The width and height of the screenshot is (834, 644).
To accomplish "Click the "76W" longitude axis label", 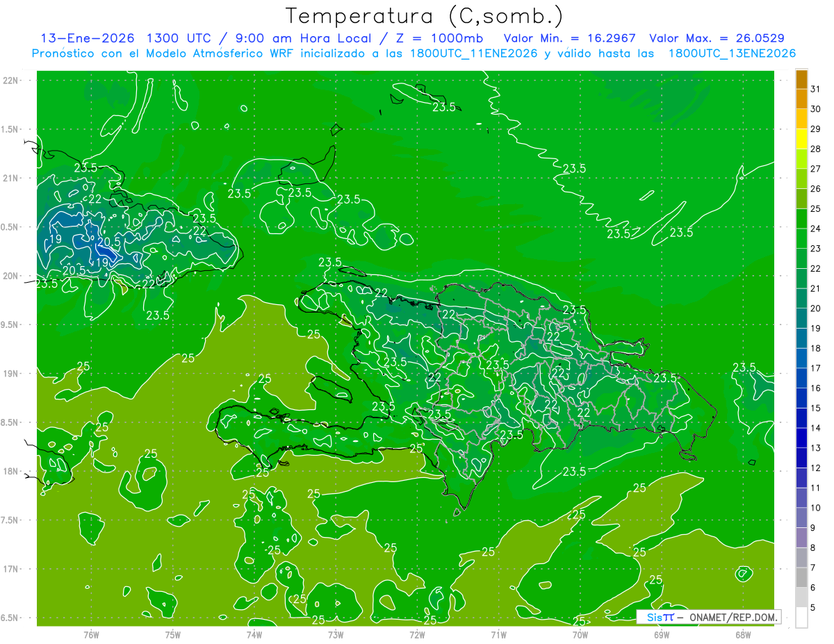I will pos(91,634).
